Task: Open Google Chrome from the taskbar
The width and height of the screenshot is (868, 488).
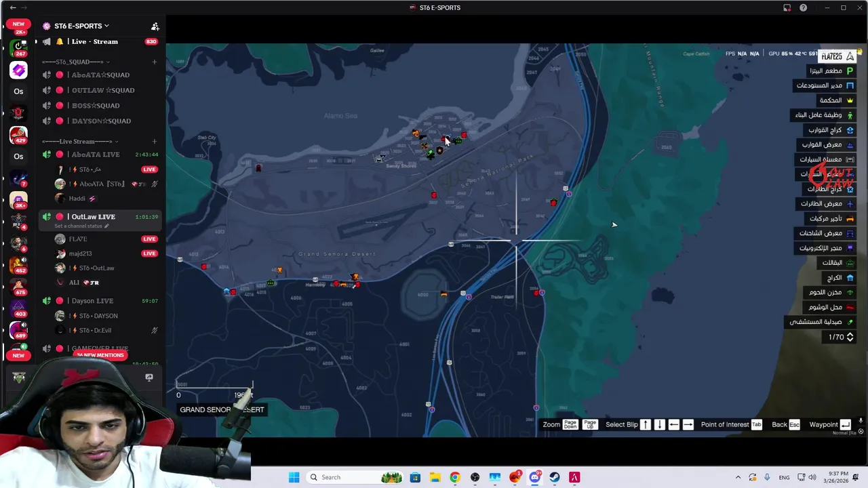Action: (455, 477)
